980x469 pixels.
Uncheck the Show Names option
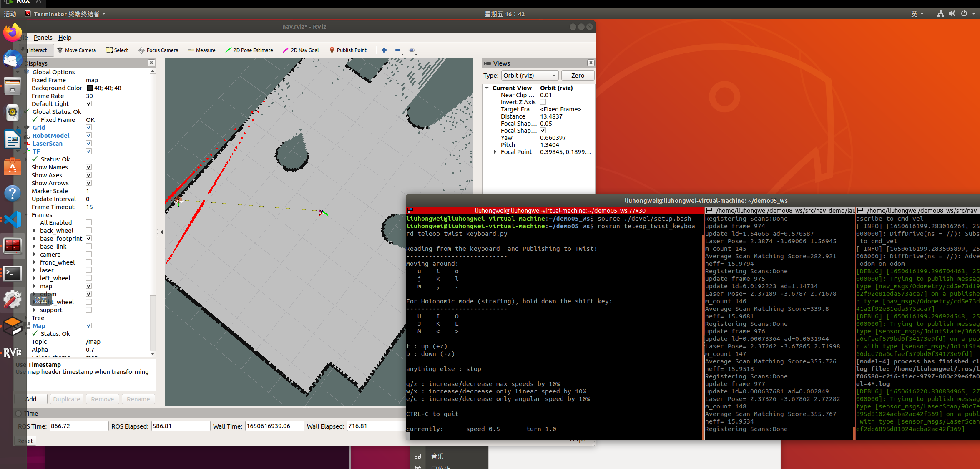point(89,167)
